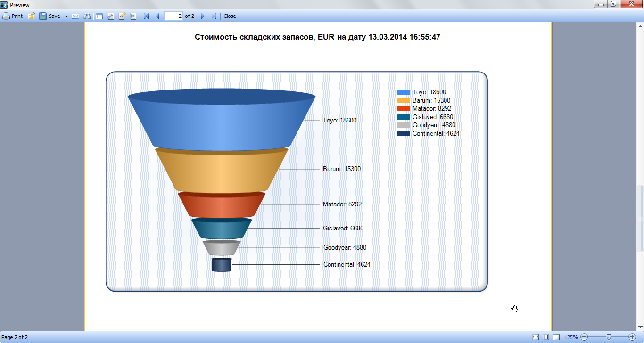Go to the previous page

coord(157,16)
